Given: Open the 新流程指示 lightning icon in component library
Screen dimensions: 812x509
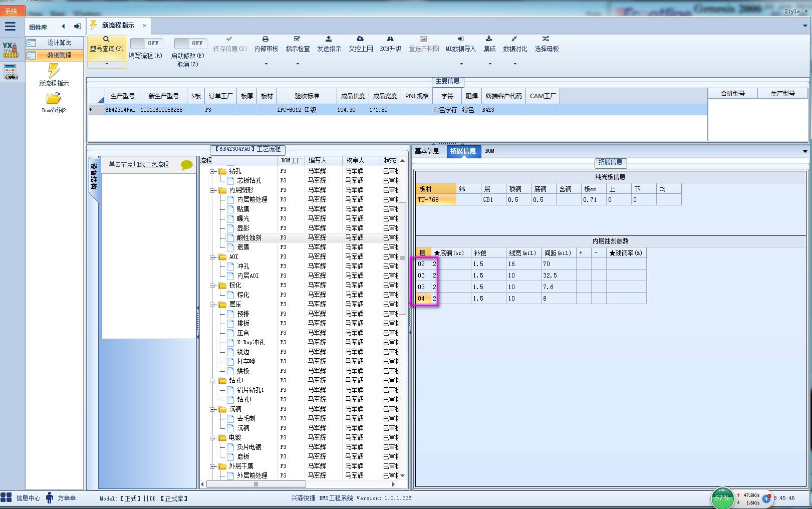Looking at the screenshot, I should click(x=54, y=71).
